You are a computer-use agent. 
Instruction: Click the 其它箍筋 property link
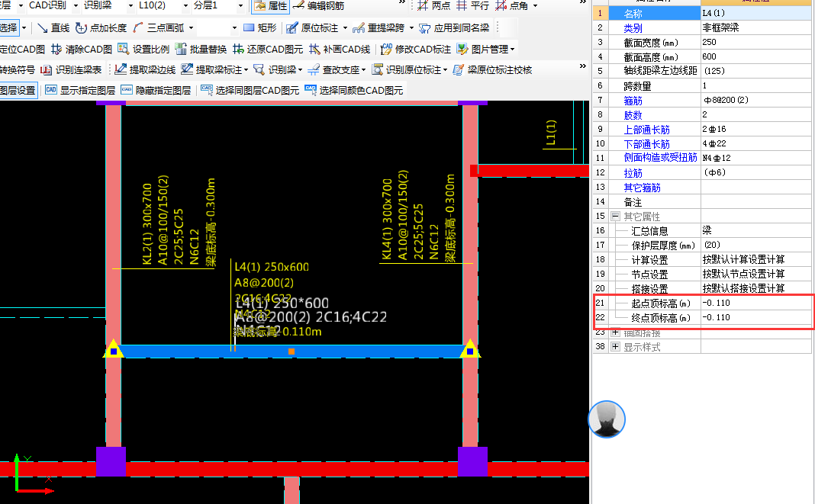coord(642,188)
